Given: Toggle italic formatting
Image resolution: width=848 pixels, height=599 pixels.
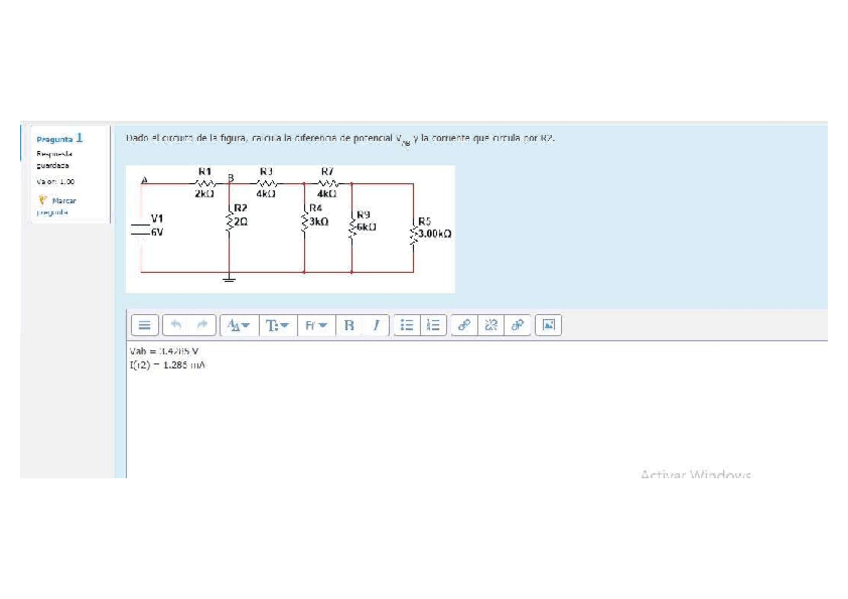Looking at the screenshot, I should 376,325.
